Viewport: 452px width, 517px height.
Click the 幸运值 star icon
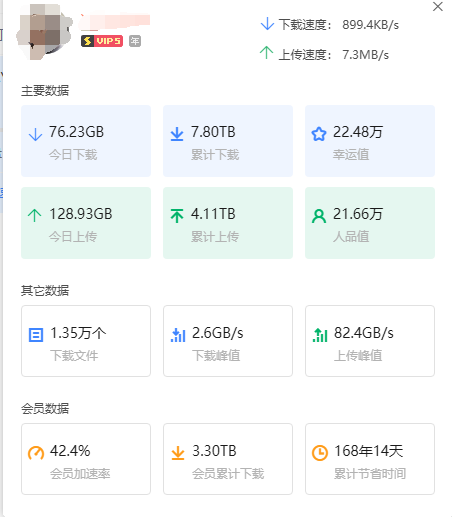(319, 134)
